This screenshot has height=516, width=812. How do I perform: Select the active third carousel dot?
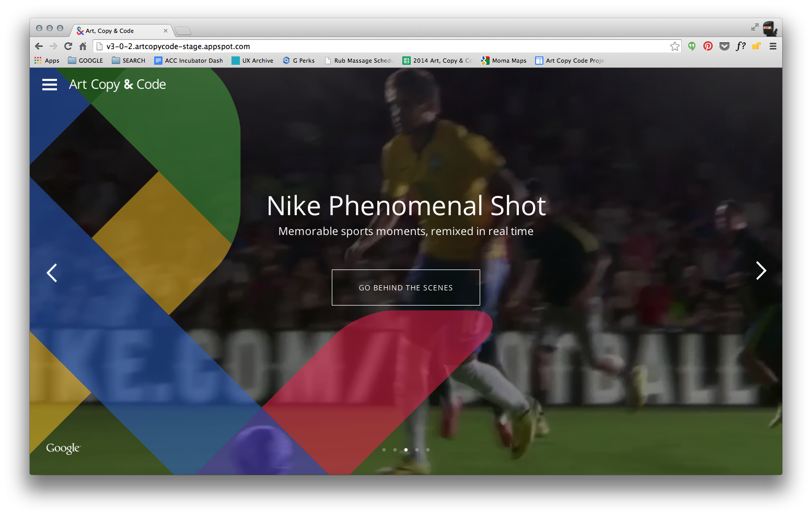coord(406,450)
